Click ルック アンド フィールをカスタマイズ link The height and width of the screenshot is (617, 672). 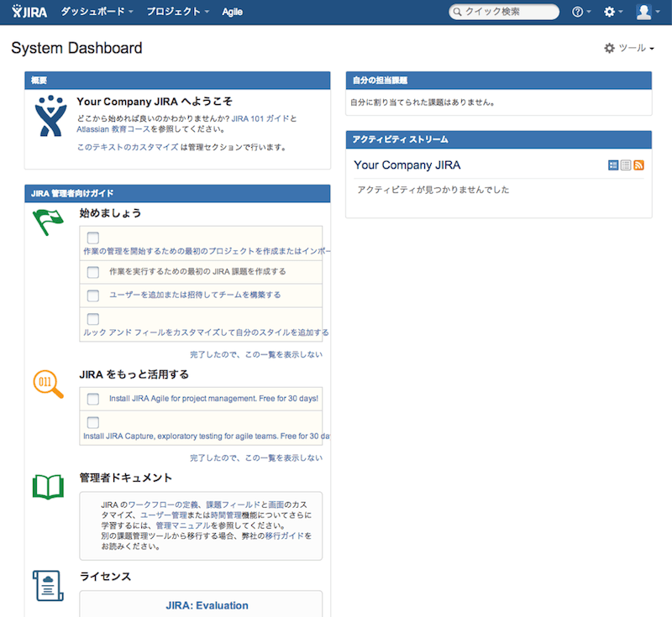206,332
